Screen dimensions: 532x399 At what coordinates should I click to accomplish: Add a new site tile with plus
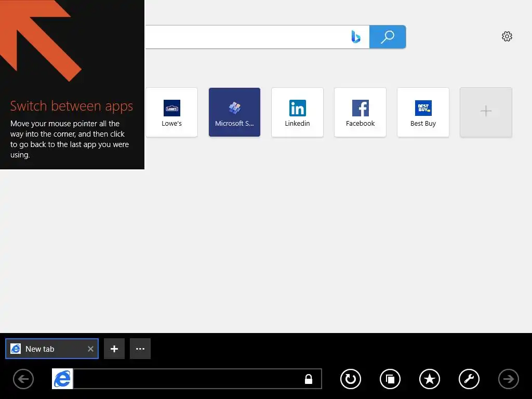click(x=486, y=112)
